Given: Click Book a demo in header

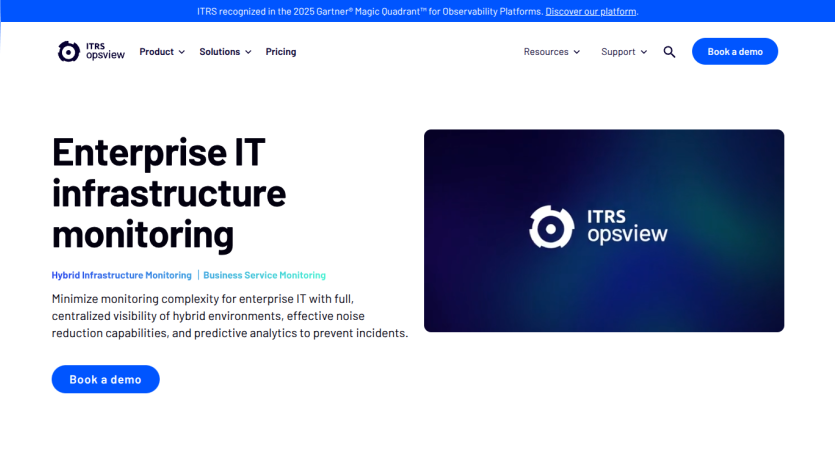Looking at the screenshot, I should click(735, 52).
